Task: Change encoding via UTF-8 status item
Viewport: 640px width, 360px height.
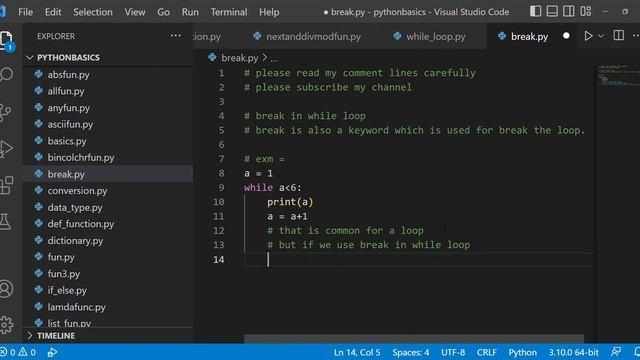Action: (453, 352)
